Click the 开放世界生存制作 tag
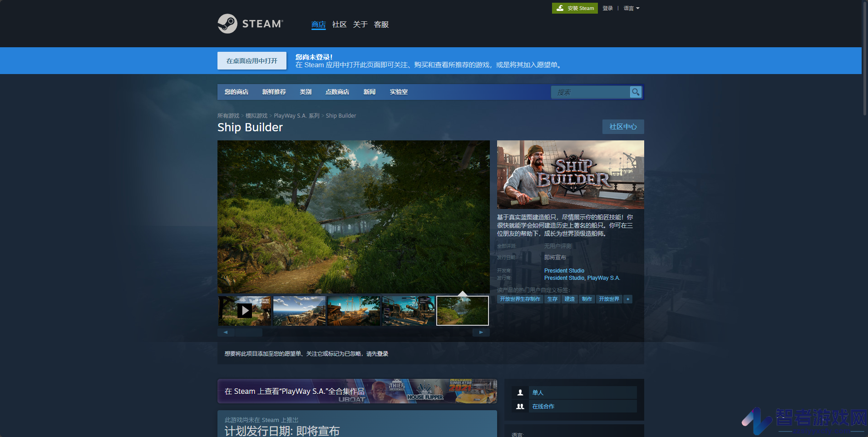 pyautogui.click(x=520, y=299)
